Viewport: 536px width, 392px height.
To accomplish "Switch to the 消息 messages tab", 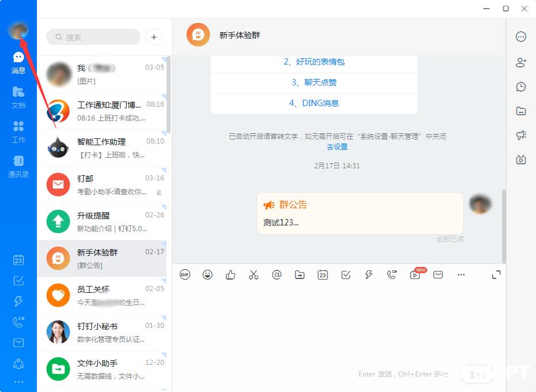I will [18, 63].
